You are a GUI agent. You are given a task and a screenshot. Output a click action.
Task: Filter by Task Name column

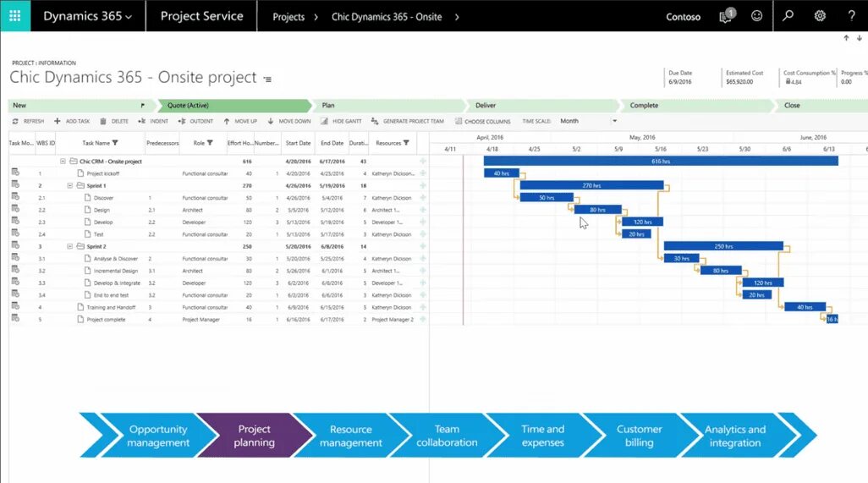coord(115,143)
